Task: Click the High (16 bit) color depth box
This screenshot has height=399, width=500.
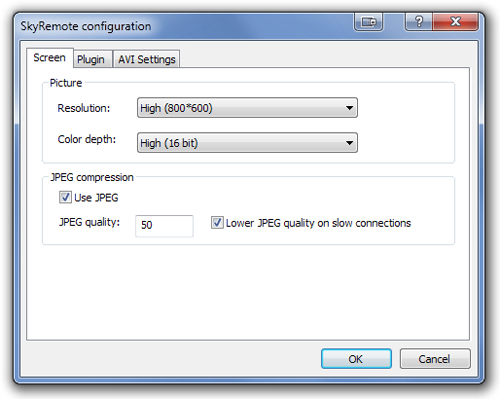Action: click(x=247, y=143)
